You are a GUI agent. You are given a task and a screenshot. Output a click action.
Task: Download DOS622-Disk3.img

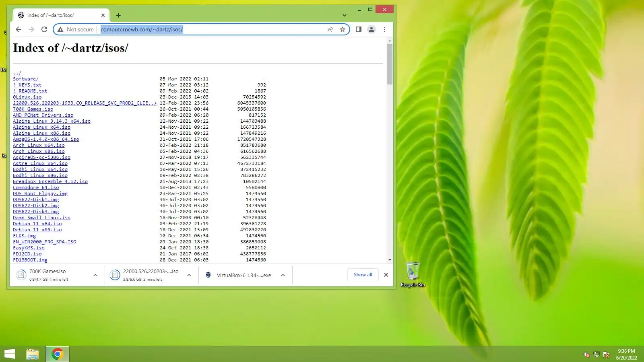(36, 212)
